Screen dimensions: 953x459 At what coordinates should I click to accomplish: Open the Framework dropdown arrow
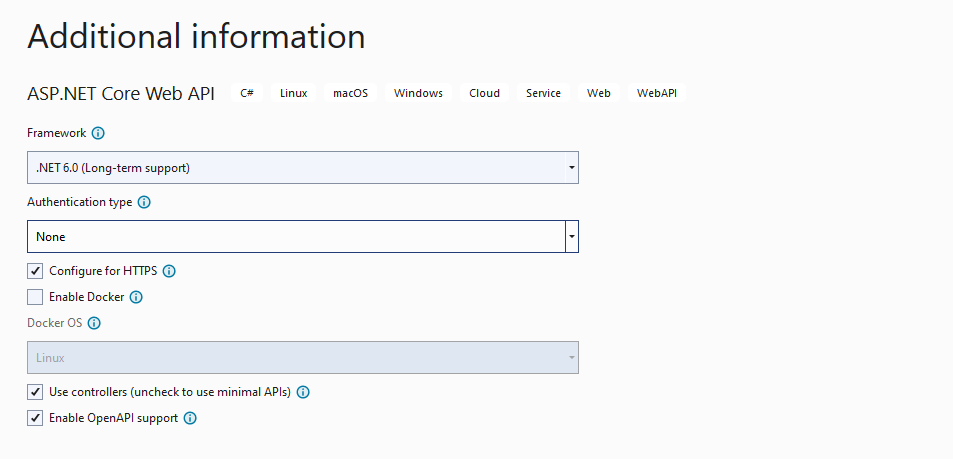coord(571,168)
